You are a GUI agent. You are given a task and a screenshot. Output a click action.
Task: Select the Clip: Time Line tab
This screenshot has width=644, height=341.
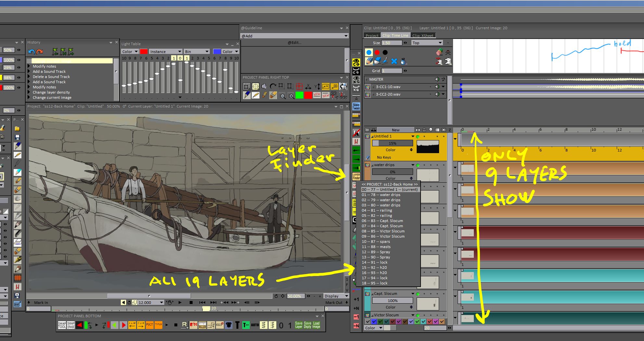point(395,35)
